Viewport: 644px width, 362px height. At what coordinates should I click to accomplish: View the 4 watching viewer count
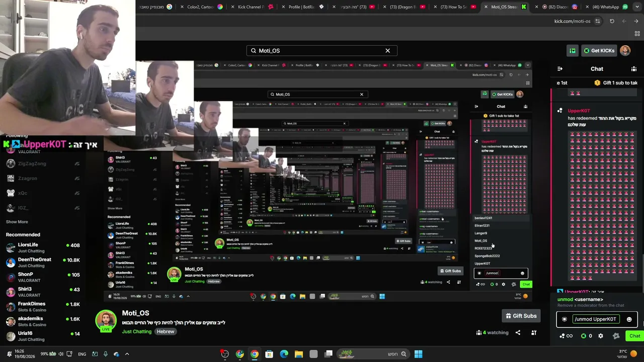[x=492, y=332]
